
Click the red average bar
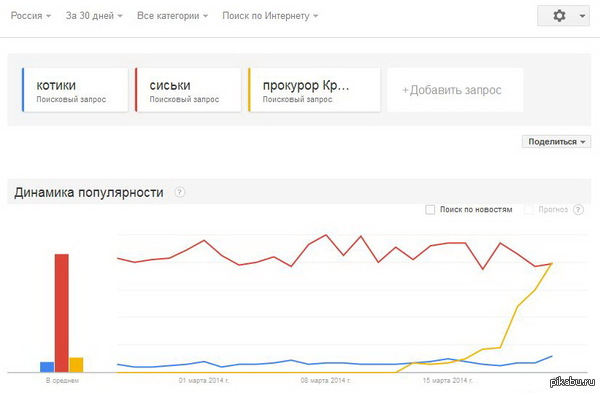pyautogui.click(x=62, y=313)
